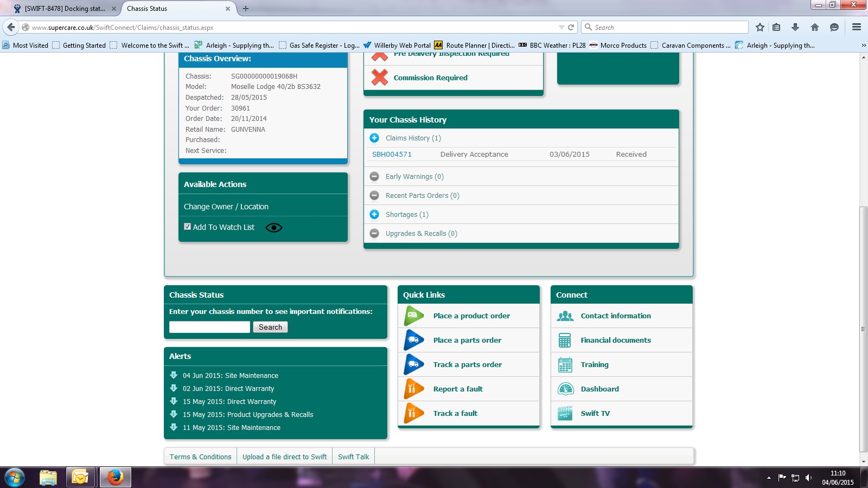
Task: Click Change Owner / Location action
Action: click(226, 207)
